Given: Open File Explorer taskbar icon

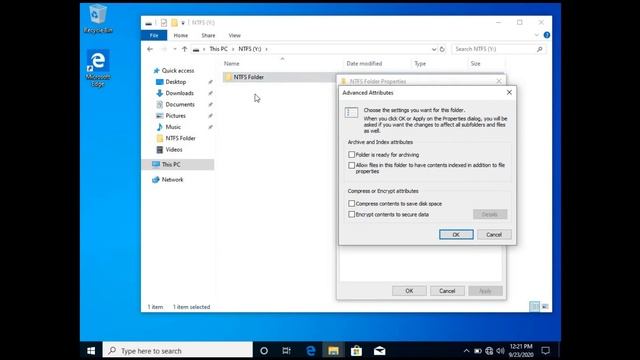Looking at the screenshot, I should (x=333, y=351).
